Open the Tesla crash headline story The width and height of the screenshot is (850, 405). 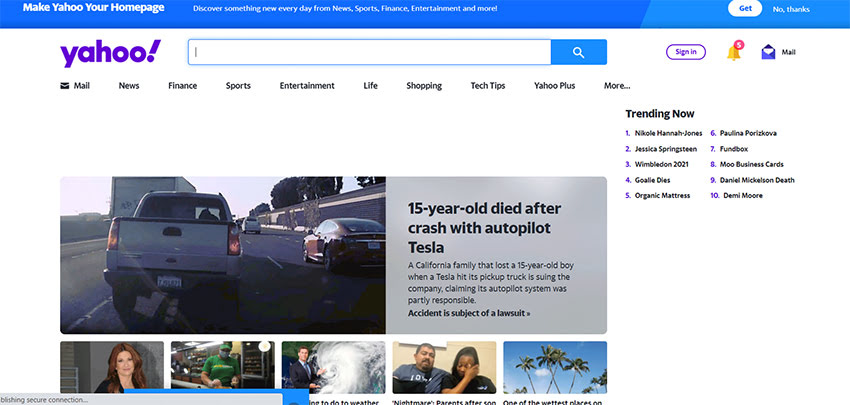(484, 228)
